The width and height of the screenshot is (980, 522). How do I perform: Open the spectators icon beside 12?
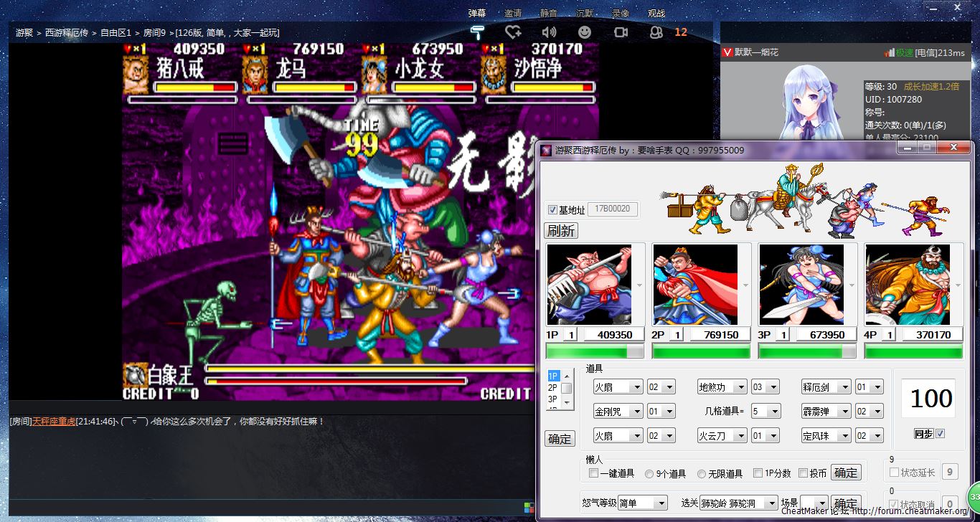(656, 32)
